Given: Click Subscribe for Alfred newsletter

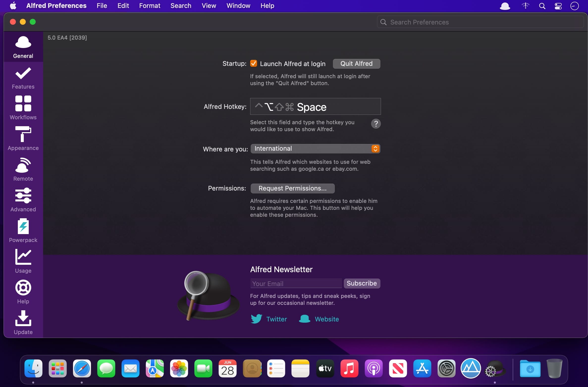Looking at the screenshot, I should tap(361, 283).
